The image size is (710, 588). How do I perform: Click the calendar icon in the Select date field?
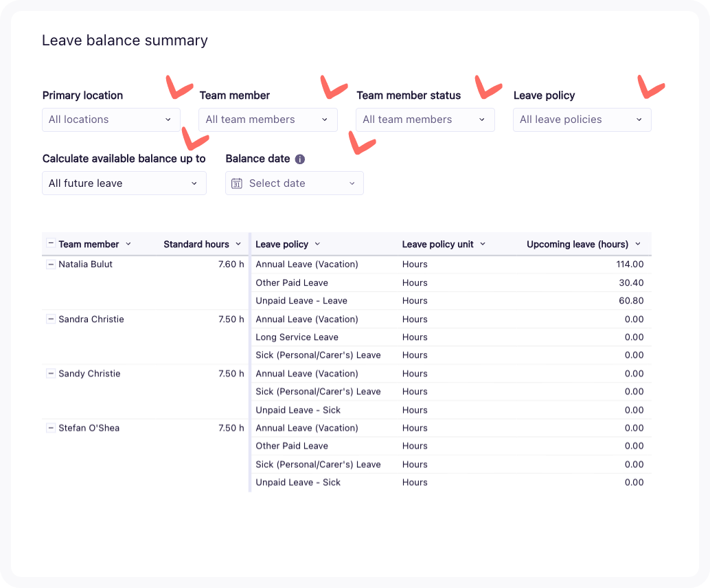pos(236,183)
